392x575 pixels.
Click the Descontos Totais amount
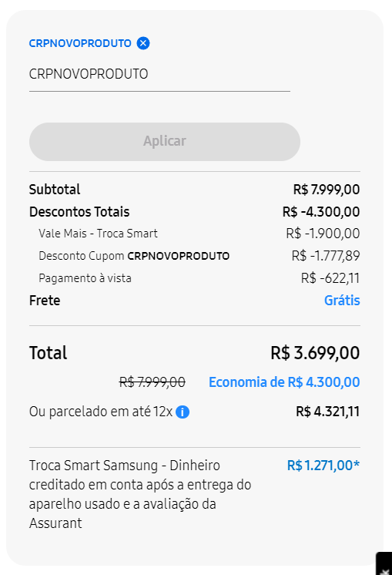pos(321,212)
